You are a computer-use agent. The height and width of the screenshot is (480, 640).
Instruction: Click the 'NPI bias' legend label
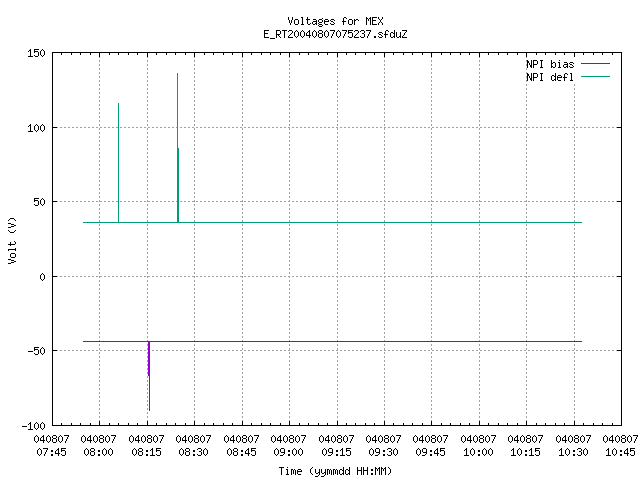550,64
